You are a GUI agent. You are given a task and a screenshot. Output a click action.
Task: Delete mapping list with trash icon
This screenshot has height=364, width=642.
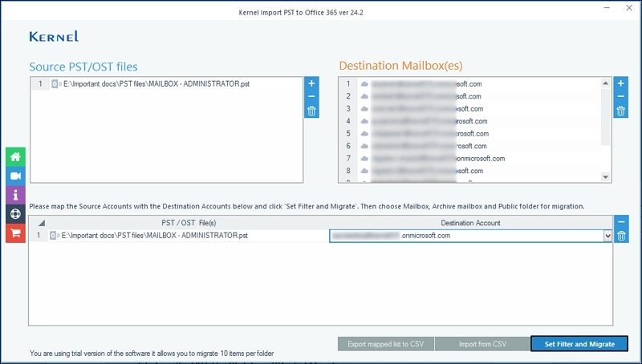click(621, 236)
